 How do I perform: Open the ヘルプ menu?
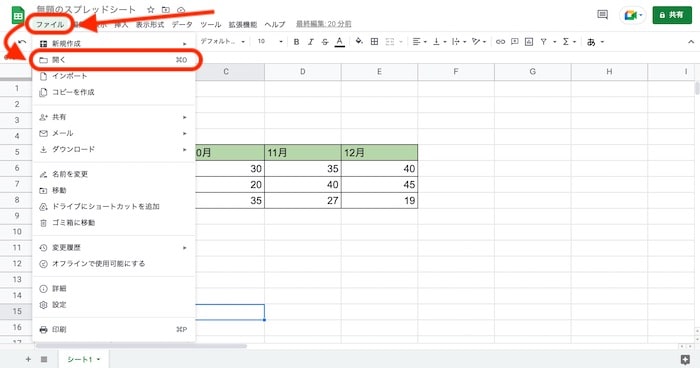click(275, 25)
